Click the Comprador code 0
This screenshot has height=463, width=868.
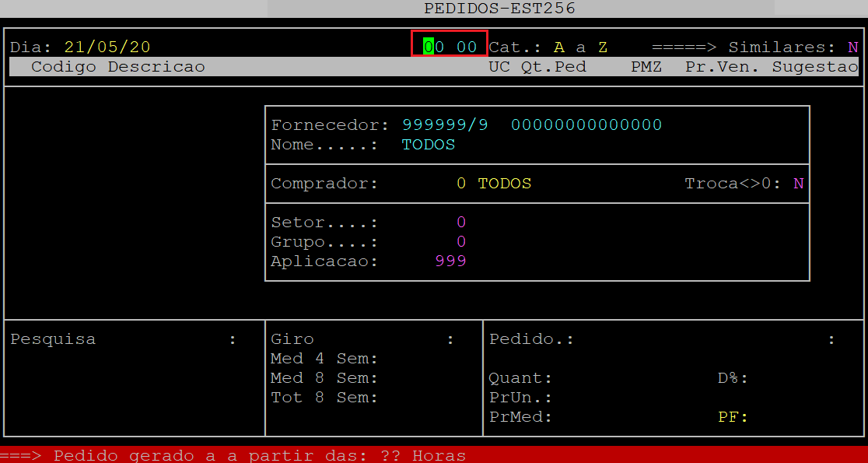[461, 184]
